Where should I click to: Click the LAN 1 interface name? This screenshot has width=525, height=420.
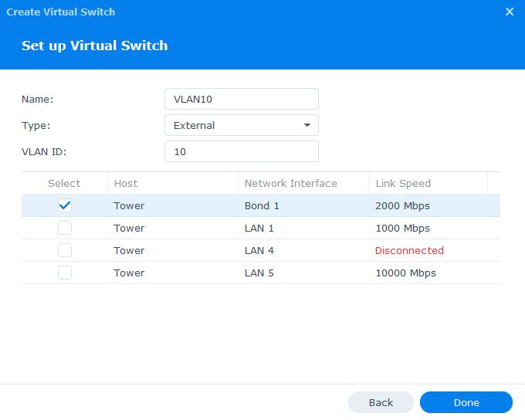point(259,228)
